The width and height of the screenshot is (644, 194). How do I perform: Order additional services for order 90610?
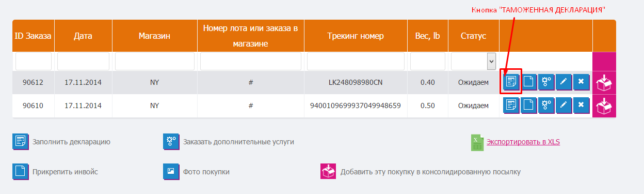click(x=546, y=105)
